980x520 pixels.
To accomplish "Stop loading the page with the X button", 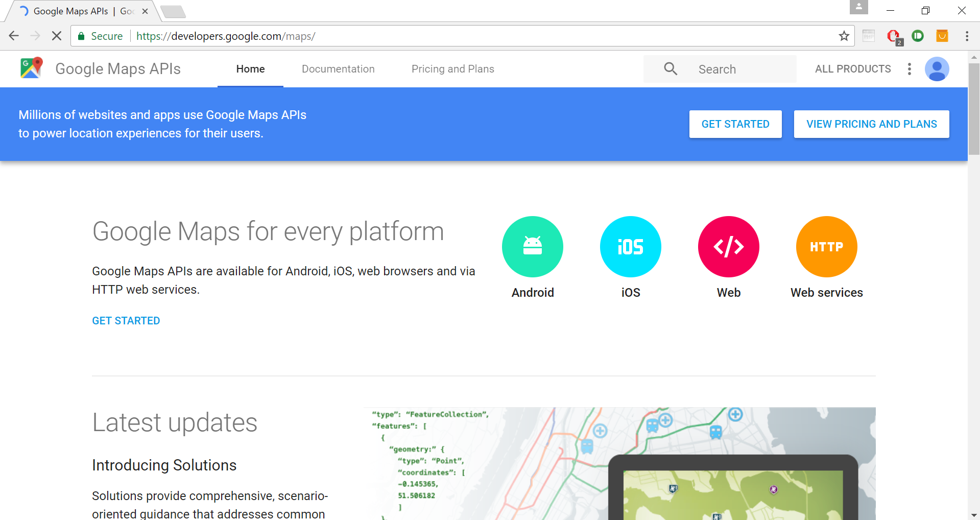I will (x=57, y=36).
